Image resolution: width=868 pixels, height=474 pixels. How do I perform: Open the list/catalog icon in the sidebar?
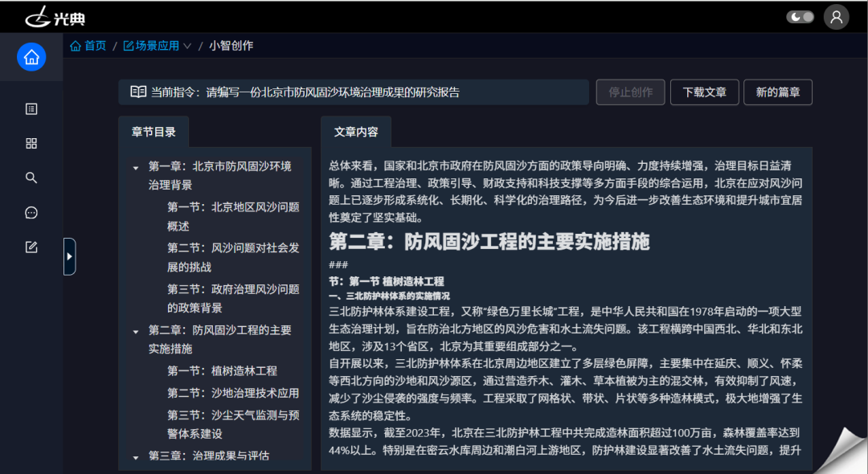pyautogui.click(x=31, y=108)
